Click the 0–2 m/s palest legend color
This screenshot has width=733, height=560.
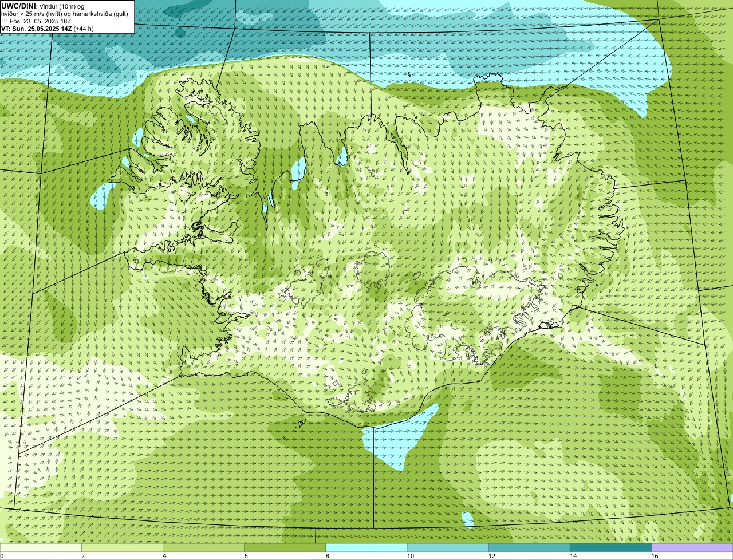click(41, 548)
